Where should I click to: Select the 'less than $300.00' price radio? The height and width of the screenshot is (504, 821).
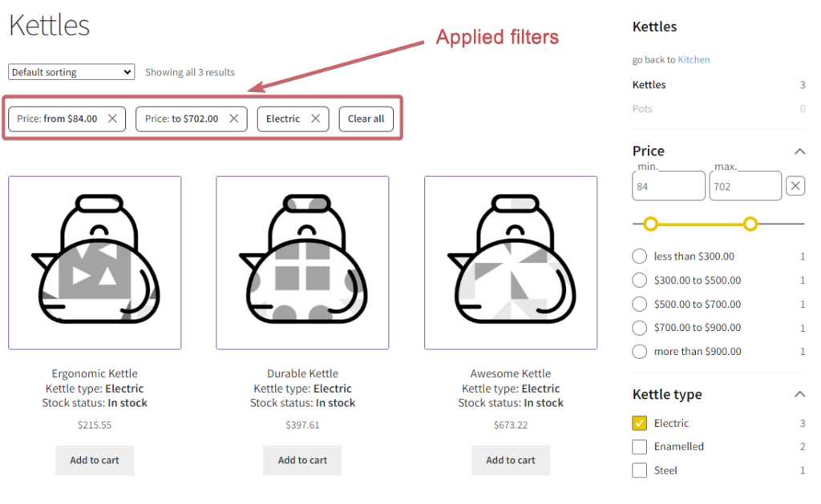[639, 256]
